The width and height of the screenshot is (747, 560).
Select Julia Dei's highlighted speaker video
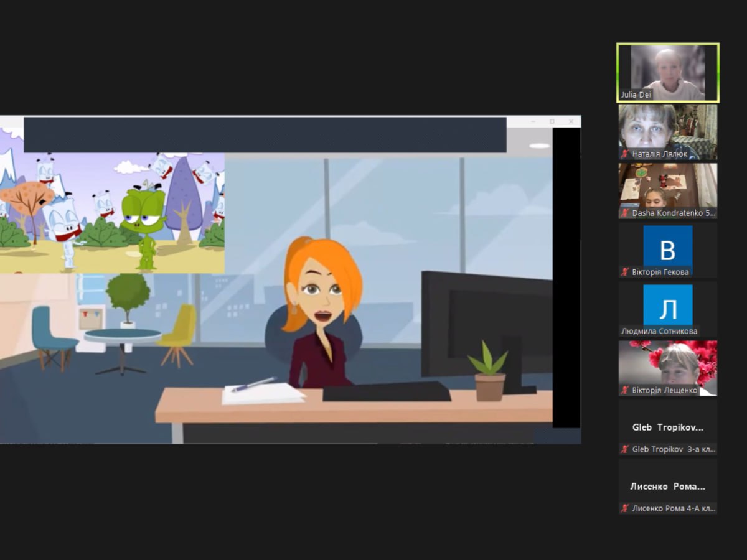[667, 68]
